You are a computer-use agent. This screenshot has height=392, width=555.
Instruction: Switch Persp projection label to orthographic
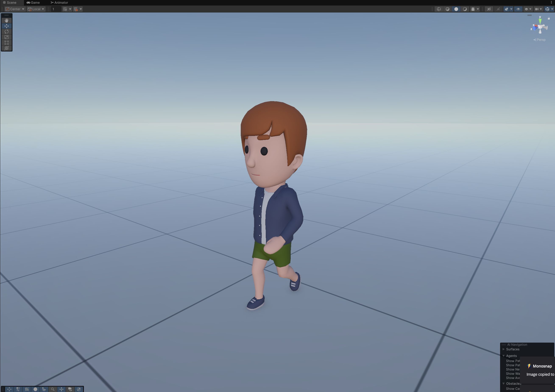pyautogui.click(x=540, y=40)
